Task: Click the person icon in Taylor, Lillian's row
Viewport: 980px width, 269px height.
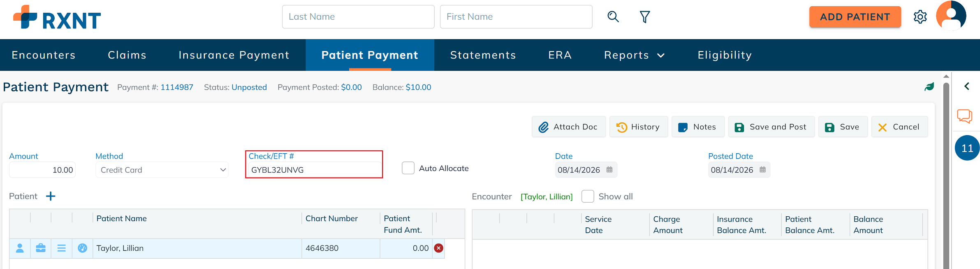Action: 20,248
